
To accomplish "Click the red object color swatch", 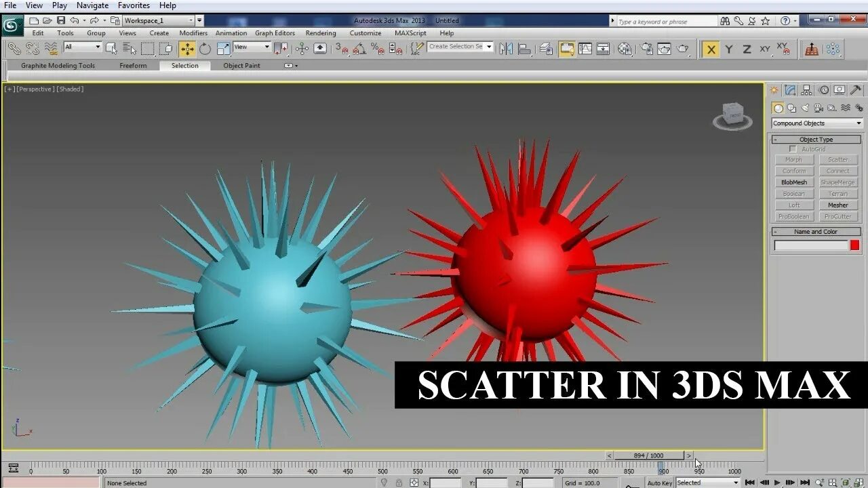I will (x=854, y=245).
